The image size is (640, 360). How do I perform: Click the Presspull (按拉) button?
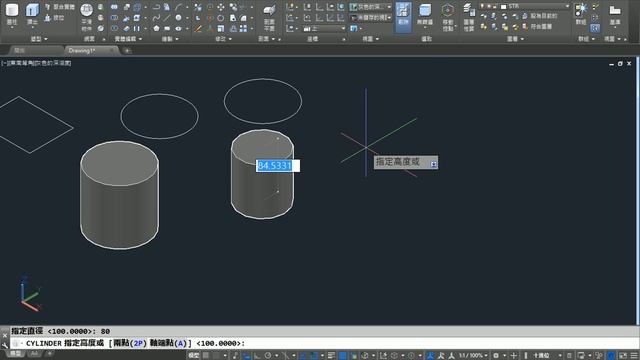tap(54, 18)
